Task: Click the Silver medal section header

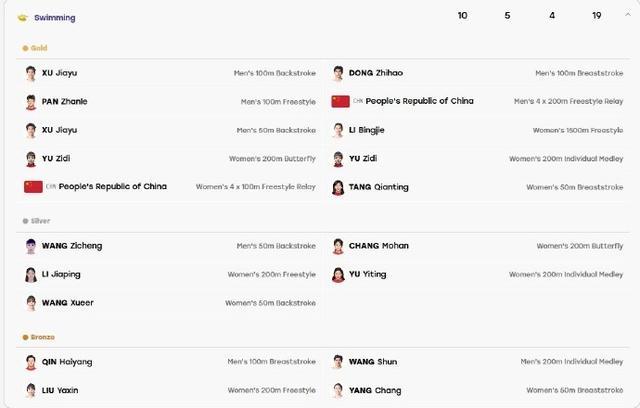Action: coord(36,221)
